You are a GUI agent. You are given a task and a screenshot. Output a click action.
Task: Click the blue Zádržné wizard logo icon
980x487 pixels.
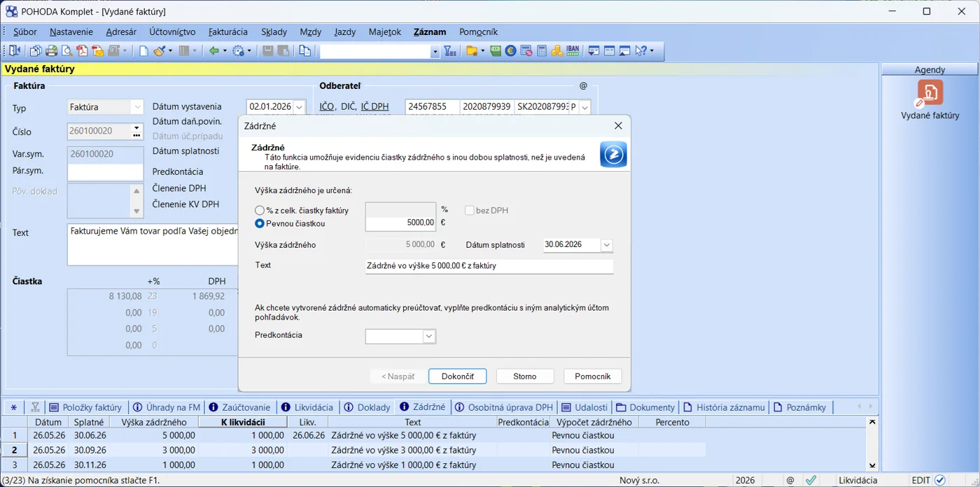pos(613,155)
